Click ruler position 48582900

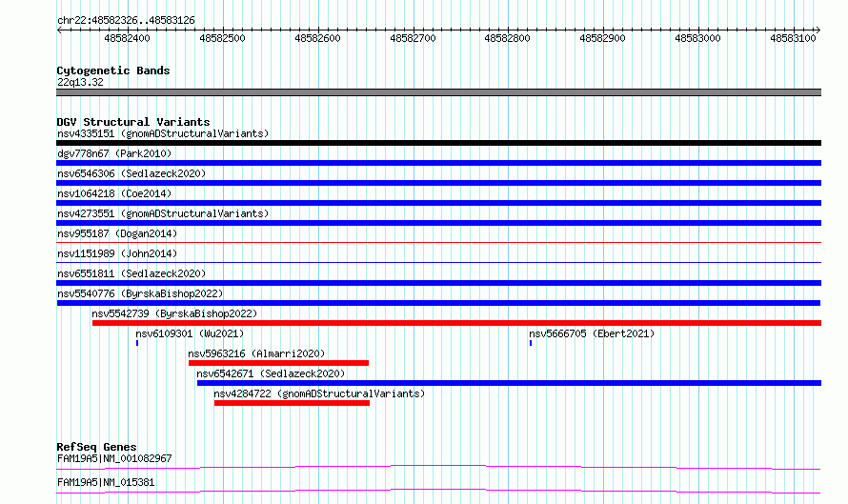602,38
